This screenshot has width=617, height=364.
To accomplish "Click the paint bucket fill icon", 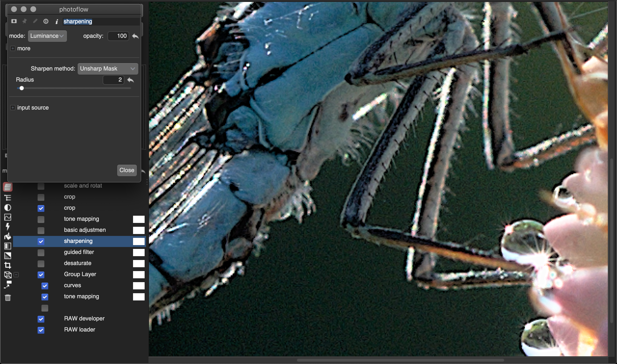I will [8, 236].
